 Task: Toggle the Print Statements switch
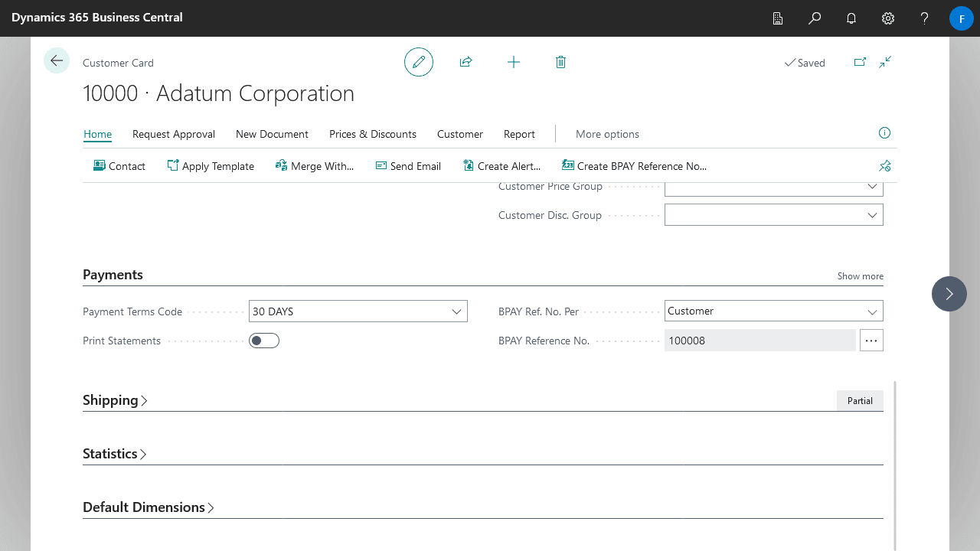click(x=264, y=341)
